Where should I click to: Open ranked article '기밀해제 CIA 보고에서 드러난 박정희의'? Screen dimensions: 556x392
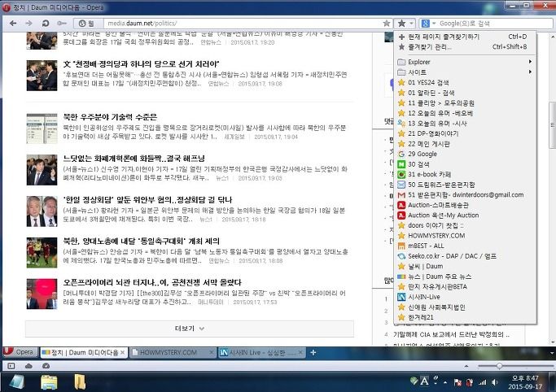[x=452, y=334]
